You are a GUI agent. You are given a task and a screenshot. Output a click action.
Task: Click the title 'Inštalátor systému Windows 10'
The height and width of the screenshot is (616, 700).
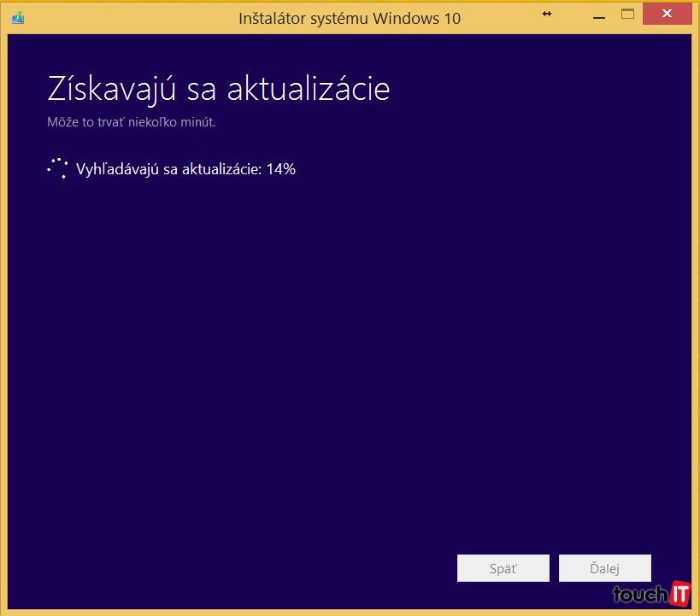click(349, 18)
